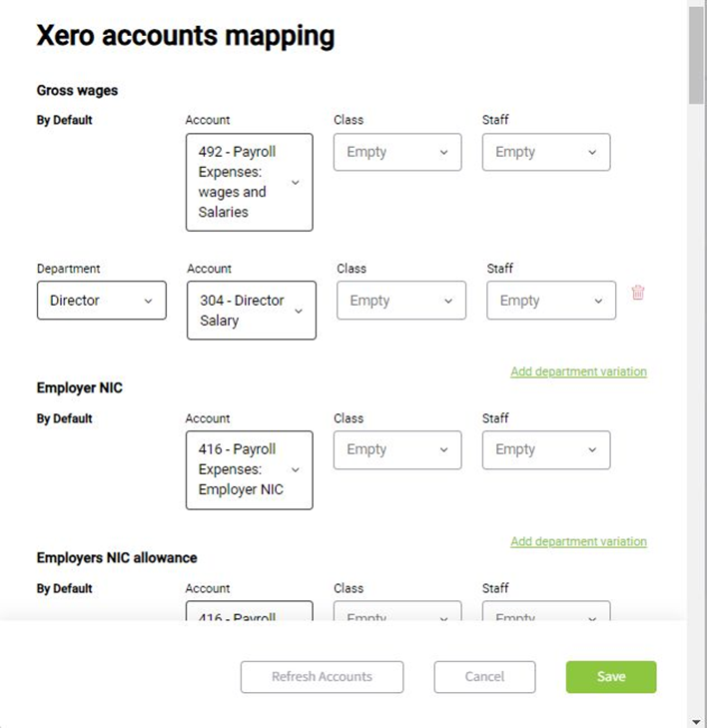Screen dimensions: 707x728
Task: Delete the Director department variation with trash icon
Action: (638, 293)
